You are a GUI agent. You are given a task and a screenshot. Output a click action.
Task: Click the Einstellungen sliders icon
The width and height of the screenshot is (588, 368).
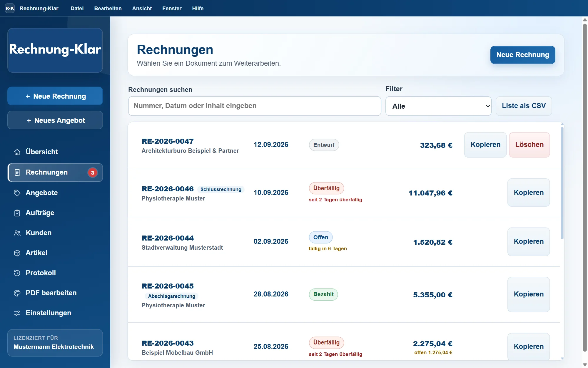pyautogui.click(x=17, y=313)
